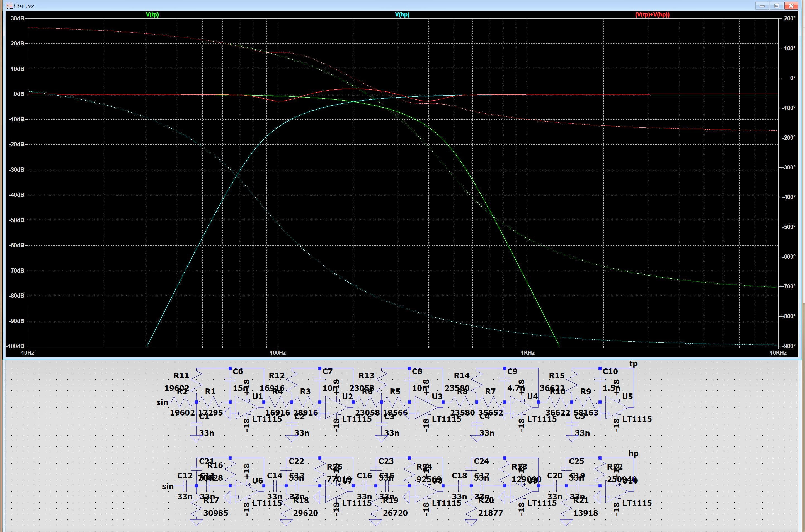Select resistor R2 next to sin input
This screenshot has width=805, height=532.
coord(183,402)
